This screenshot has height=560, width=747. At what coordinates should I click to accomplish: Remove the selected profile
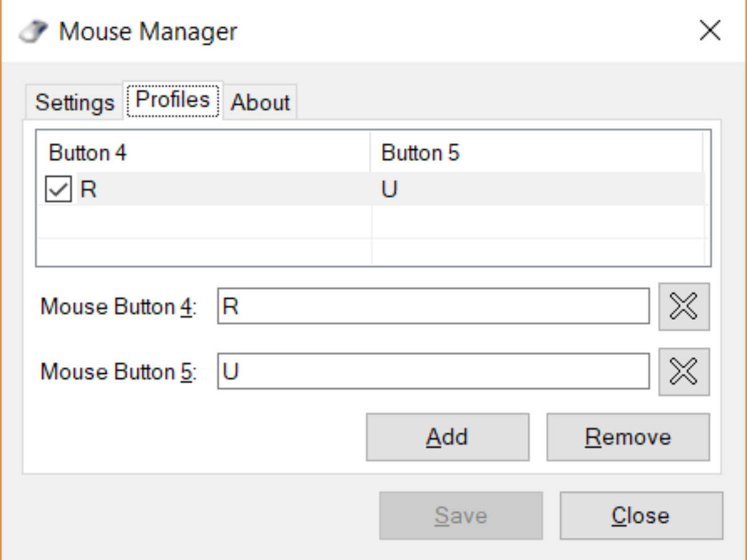(627, 437)
